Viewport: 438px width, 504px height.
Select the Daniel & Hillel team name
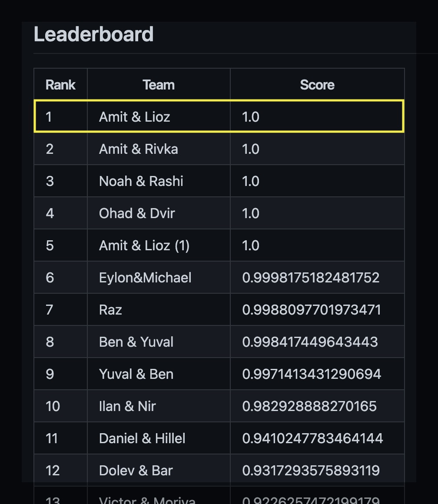coord(142,438)
